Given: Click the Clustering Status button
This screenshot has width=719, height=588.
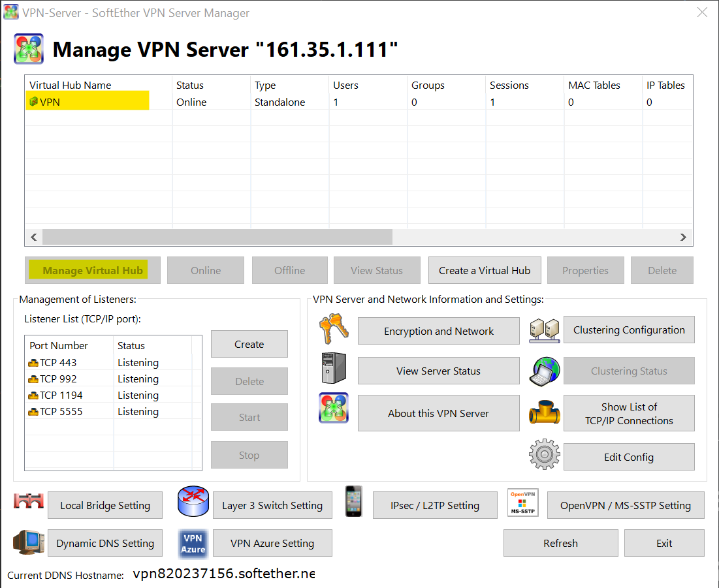Looking at the screenshot, I should (629, 371).
